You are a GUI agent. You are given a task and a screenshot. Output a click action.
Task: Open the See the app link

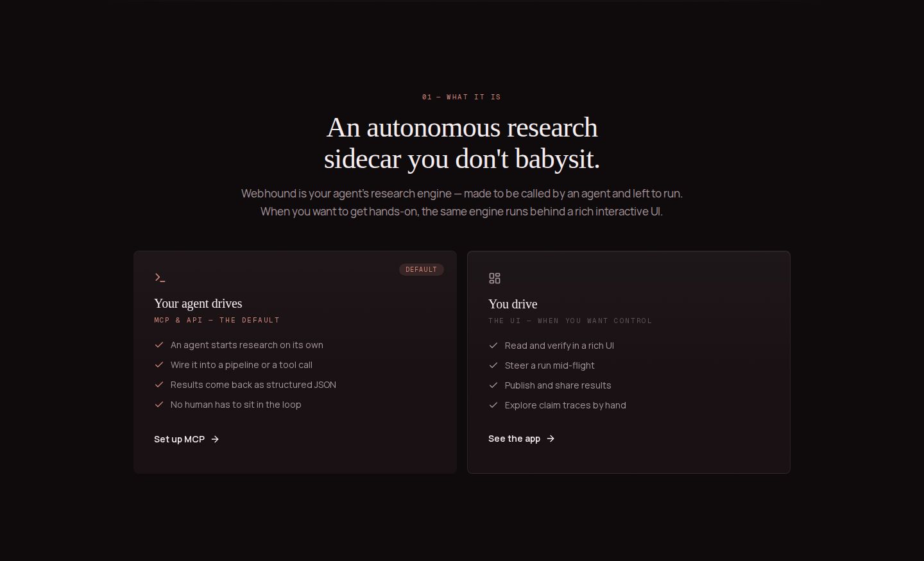click(x=522, y=439)
